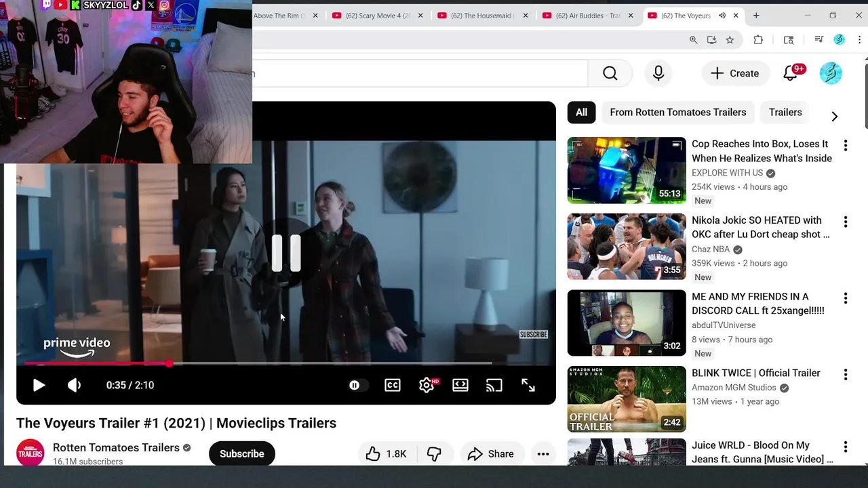Close the Above The Rim tab
Viewport: 868px width, 488px height.
315,16
